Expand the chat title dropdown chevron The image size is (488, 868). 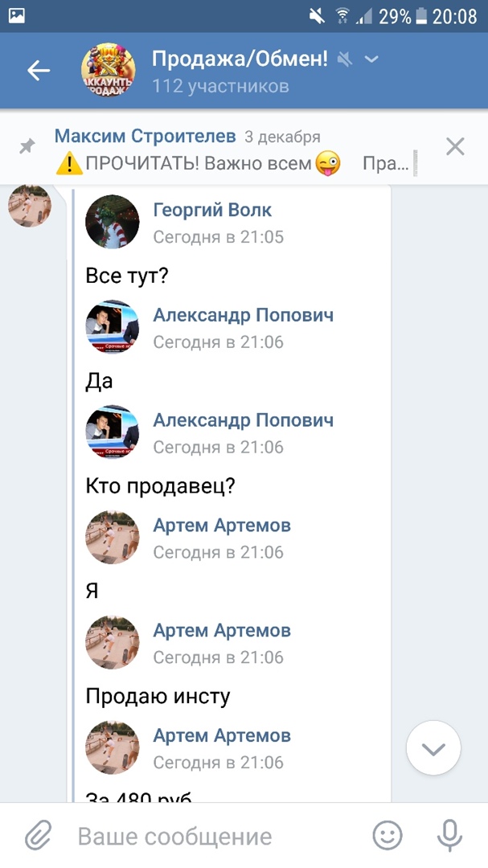click(371, 59)
